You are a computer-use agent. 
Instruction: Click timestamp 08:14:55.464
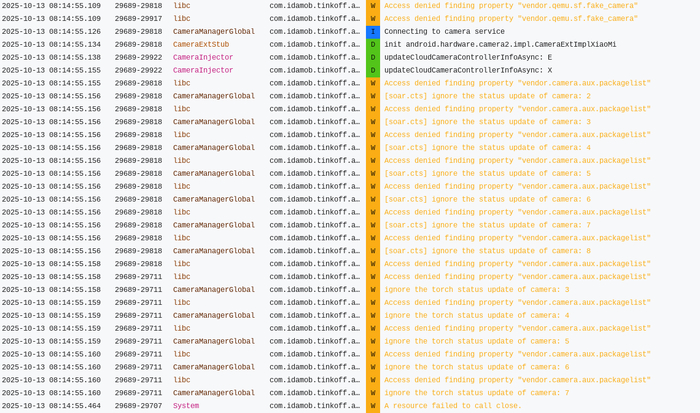point(51,406)
